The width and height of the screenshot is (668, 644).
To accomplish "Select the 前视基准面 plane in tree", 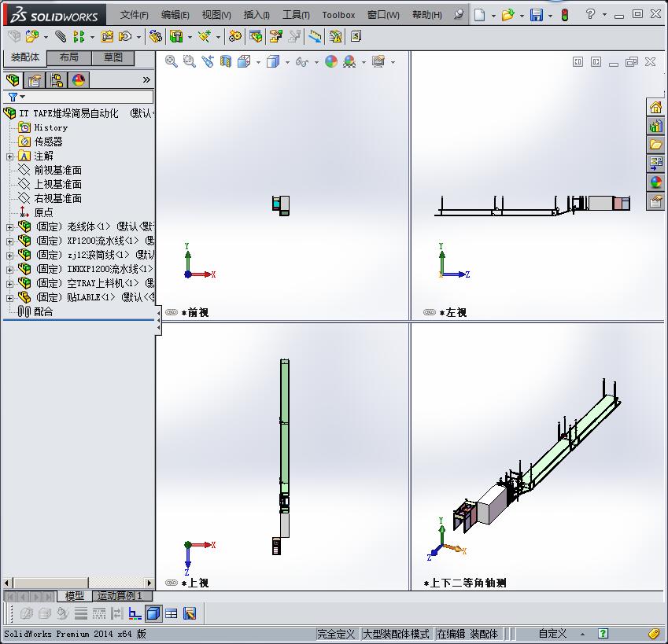I will [x=50, y=171].
